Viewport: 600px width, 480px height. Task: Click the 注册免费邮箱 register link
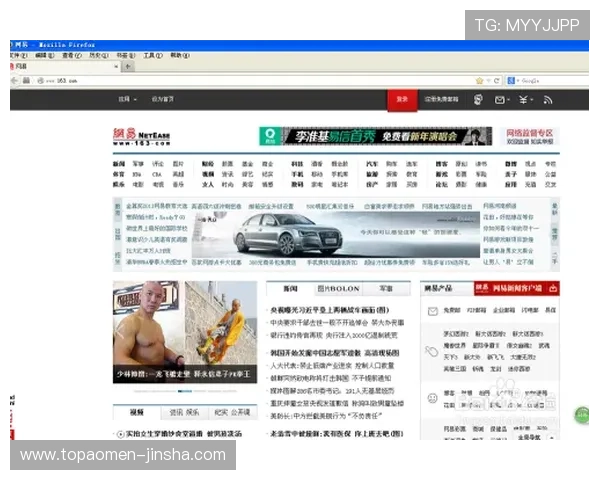tap(441, 99)
